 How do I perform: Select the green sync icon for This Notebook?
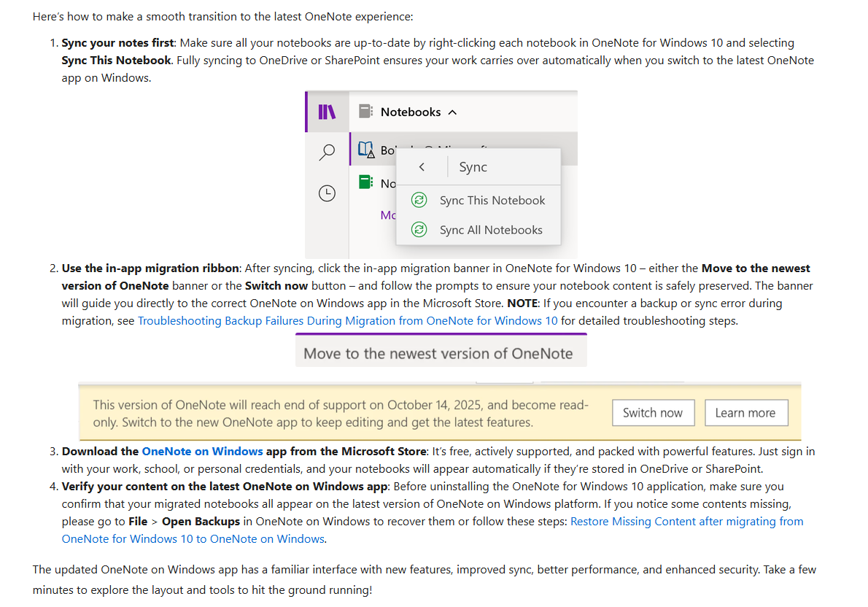[x=419, y=200]
